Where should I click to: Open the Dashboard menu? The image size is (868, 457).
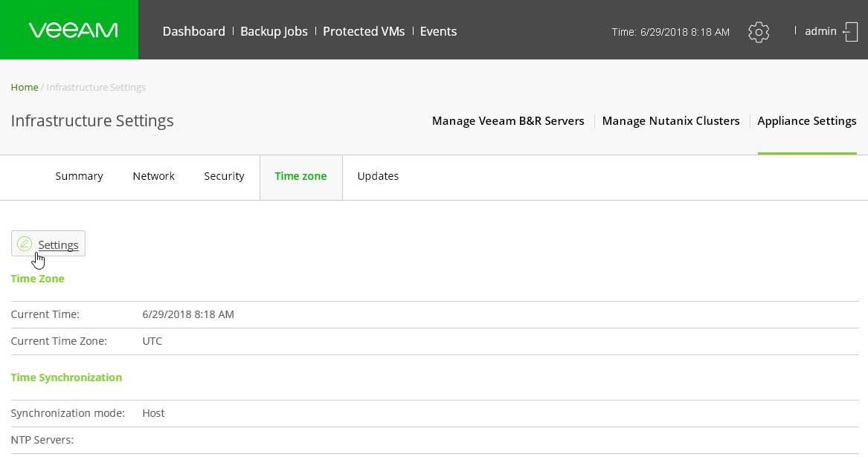pos(193,31)
